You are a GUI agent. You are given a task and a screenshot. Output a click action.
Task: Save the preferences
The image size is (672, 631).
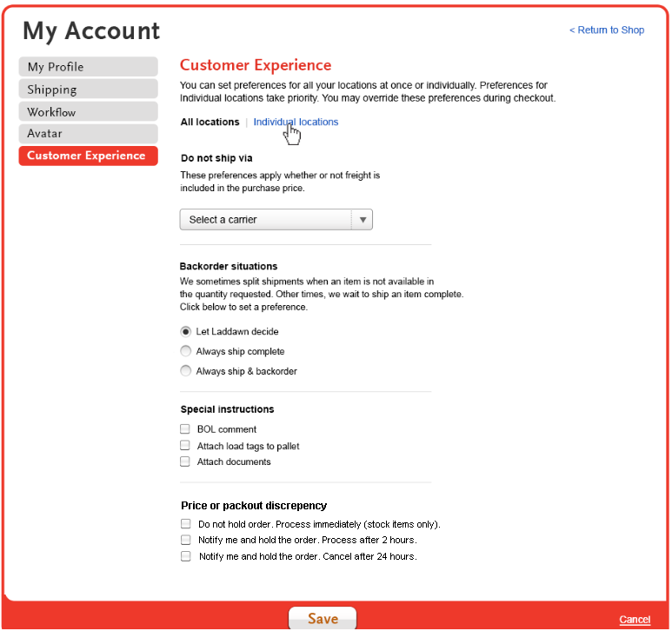point(323,618)
